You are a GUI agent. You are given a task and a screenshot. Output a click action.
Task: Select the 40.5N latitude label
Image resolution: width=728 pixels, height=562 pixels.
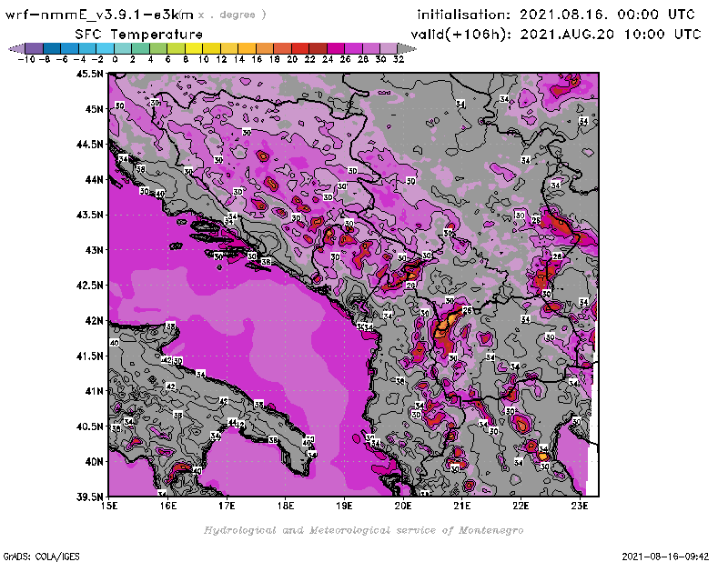click(x=89, y=427)
